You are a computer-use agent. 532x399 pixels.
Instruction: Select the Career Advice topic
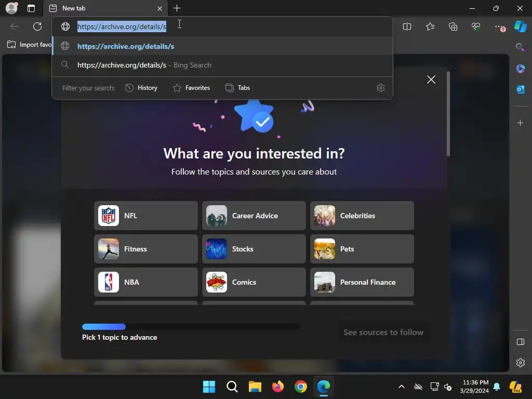(x=254, y=216)
